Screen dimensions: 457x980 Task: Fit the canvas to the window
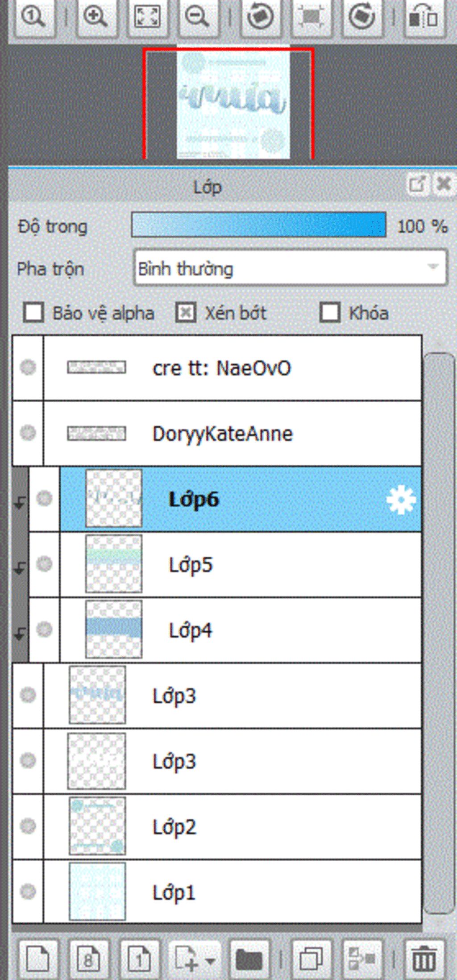click(147, 17)
